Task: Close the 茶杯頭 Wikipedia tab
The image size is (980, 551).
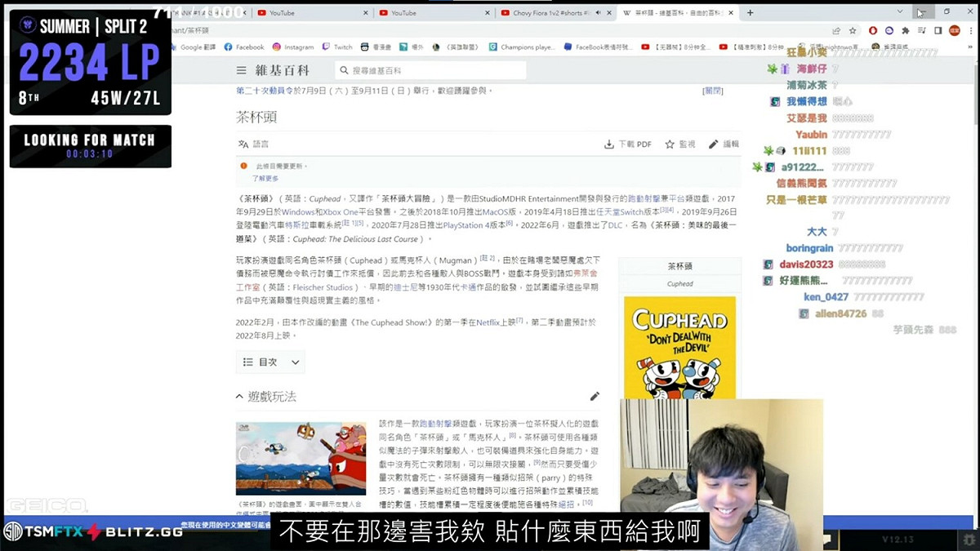Action: coord(730,13)
